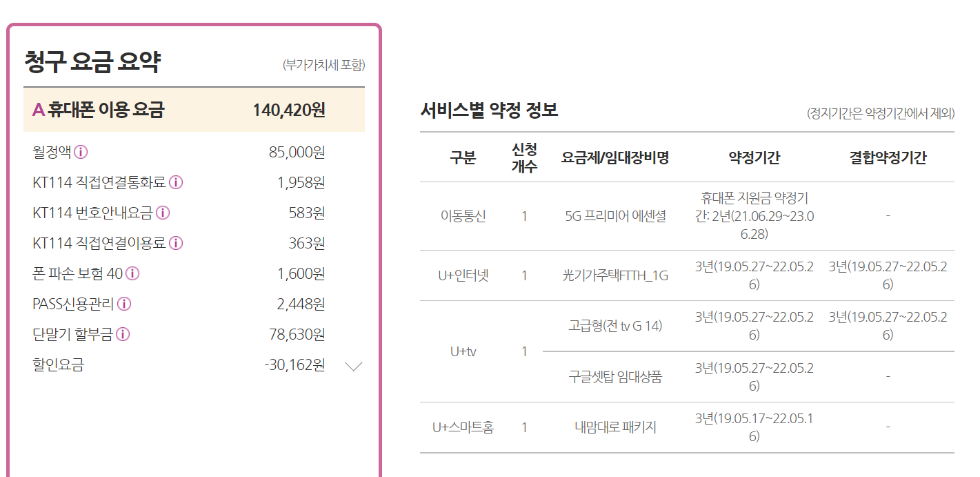This screenshot has height=477, width=980.
Task: Click 光기가주택FTTH_1G plan entry
Action: [615, 275]
